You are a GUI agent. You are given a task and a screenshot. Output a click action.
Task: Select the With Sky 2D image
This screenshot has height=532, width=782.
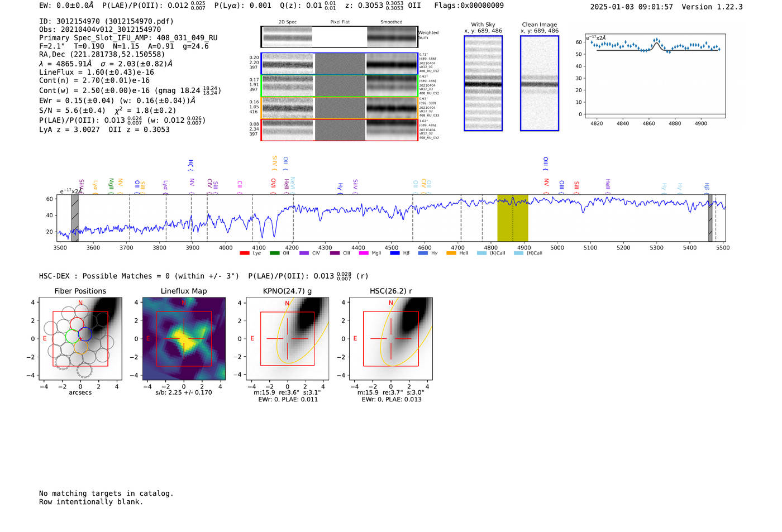pos(483,83)
